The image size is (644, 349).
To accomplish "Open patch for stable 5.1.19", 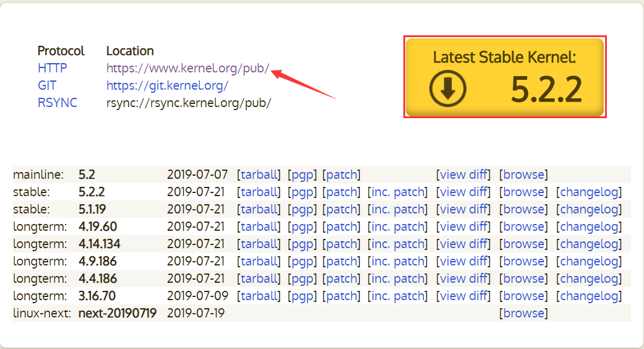I will [x=341, y=209].
